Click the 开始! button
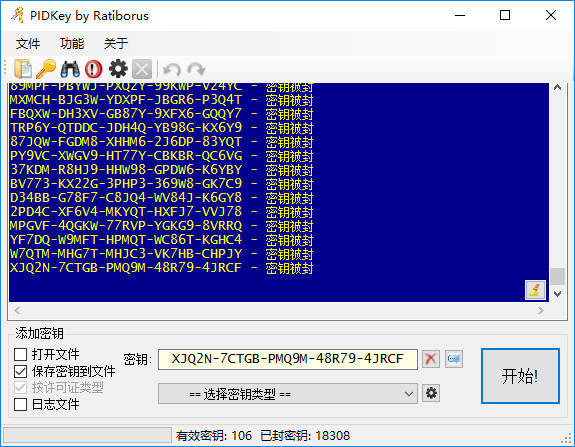575x447 pixels. tap(520, 376)
